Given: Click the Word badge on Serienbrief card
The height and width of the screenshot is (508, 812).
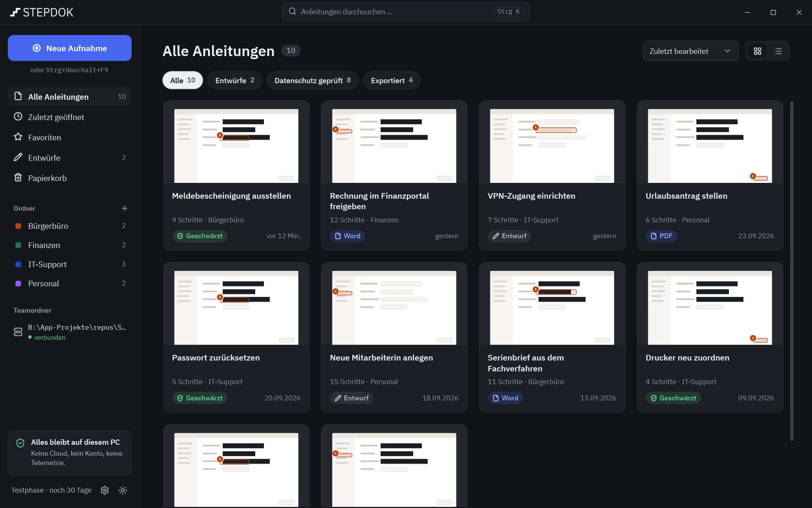Looking at the screenshot, I should click(x=505, y=398).
